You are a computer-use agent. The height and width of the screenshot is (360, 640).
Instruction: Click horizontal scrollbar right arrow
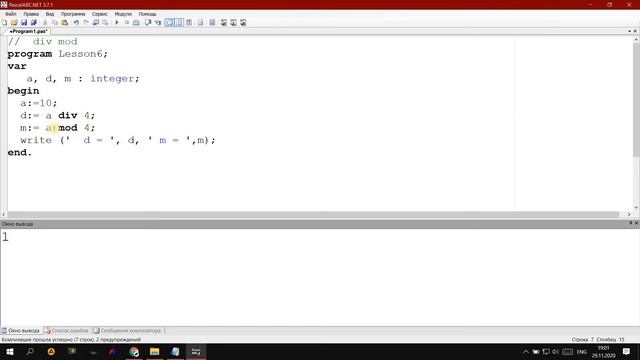629,214
